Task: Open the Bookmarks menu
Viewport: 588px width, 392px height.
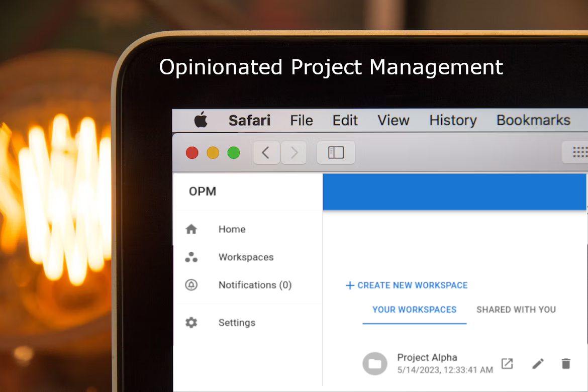Action: (x=533, y=121)
